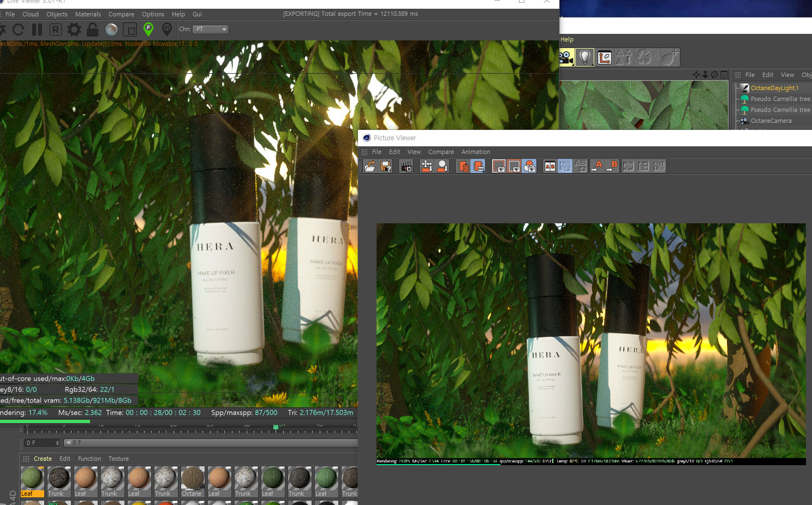Toggle the lock resolution padlock icon
The width and height of the screenshot is (812, 505).
[93, 29]
